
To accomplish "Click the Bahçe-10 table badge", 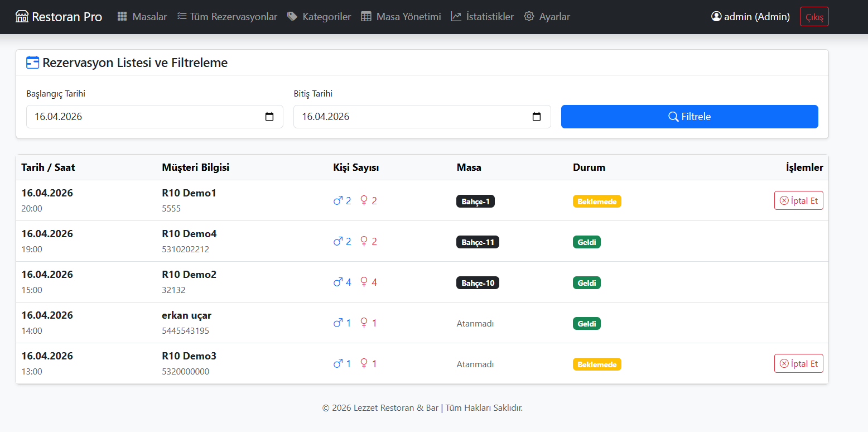I will pos(478,283).
